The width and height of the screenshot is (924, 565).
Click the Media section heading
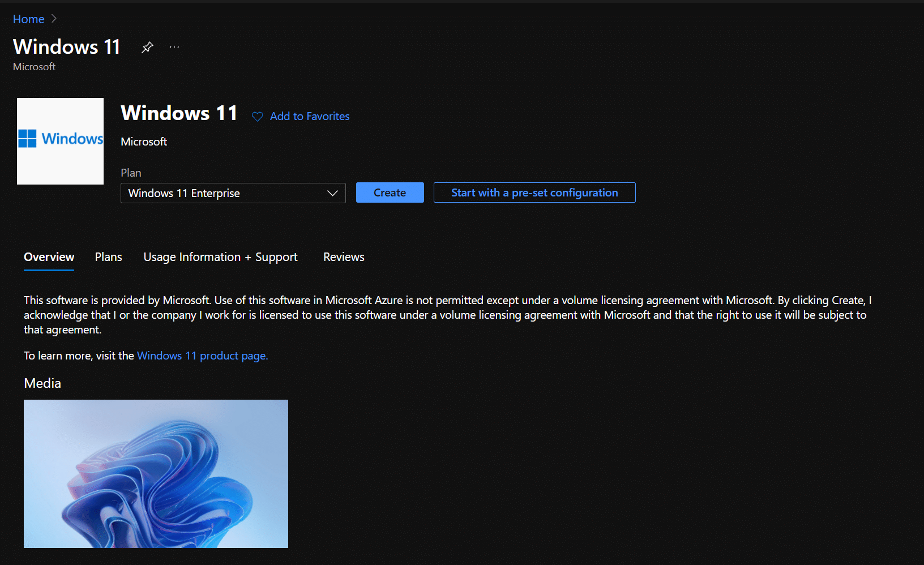pyautogui.click(x=42, y=383)
